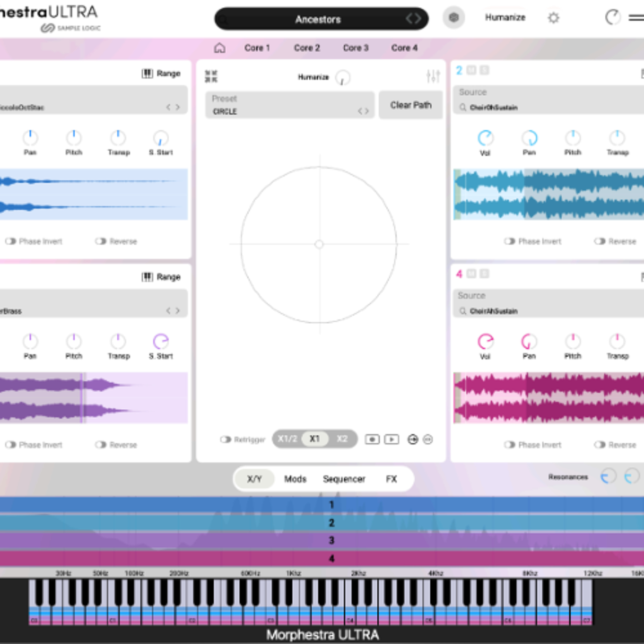The height and width of the screenshot is (644, 644).
Task: Click the search icon beside ChoirOhSustain
Action: point(463,107)
